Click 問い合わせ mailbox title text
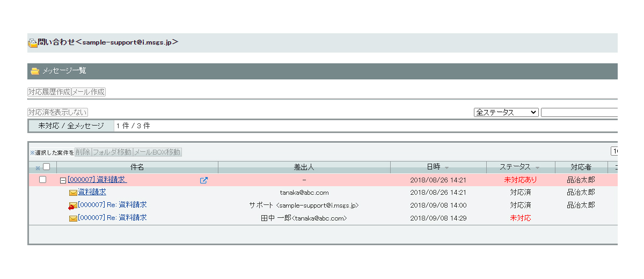The width and height of the screenshot is (644, 279). point(108,42)
